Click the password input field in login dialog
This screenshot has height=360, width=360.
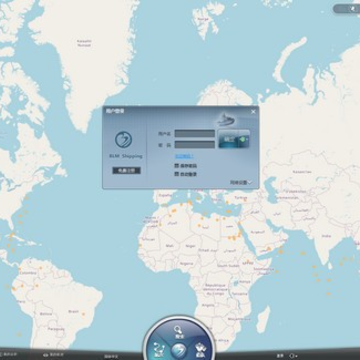coord(195,145)
